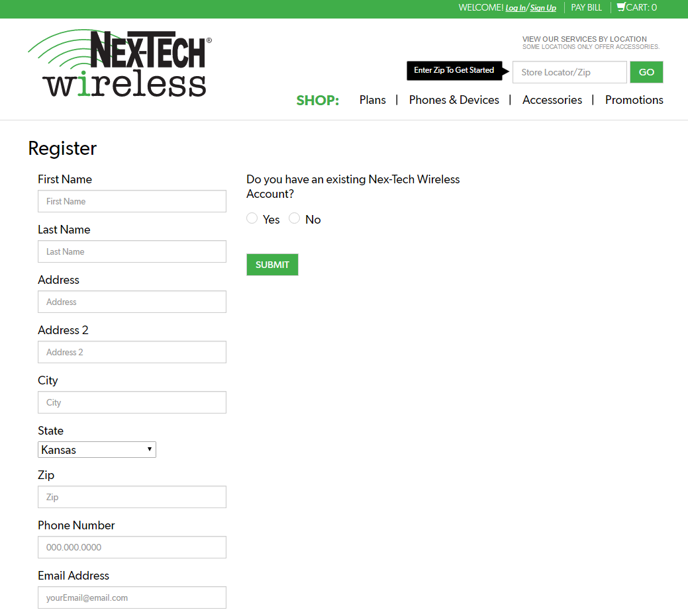Click the green GO button

pos(646,72)
